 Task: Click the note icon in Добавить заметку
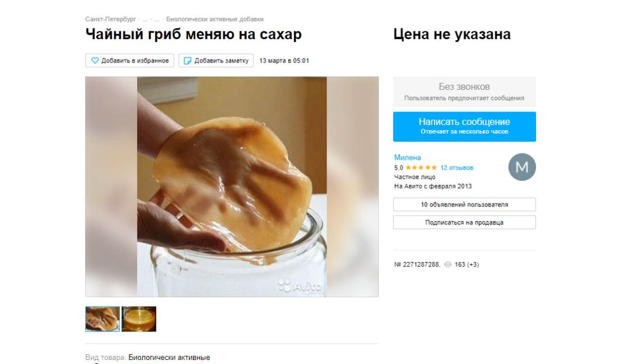187,61
